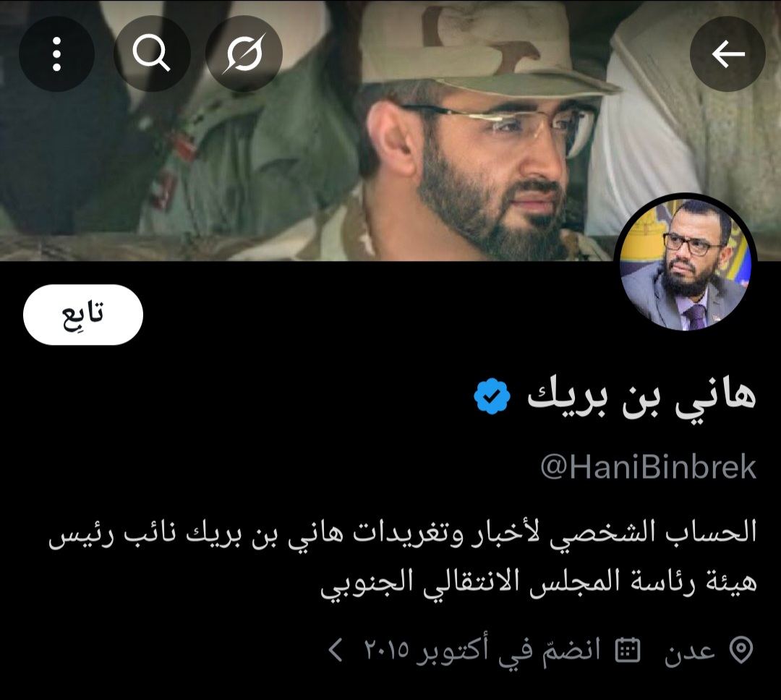The width and height of the screenshot is (781, 700).
Task: Tap the bio line starting الحساب الشخصي
Action: (403, 534)
